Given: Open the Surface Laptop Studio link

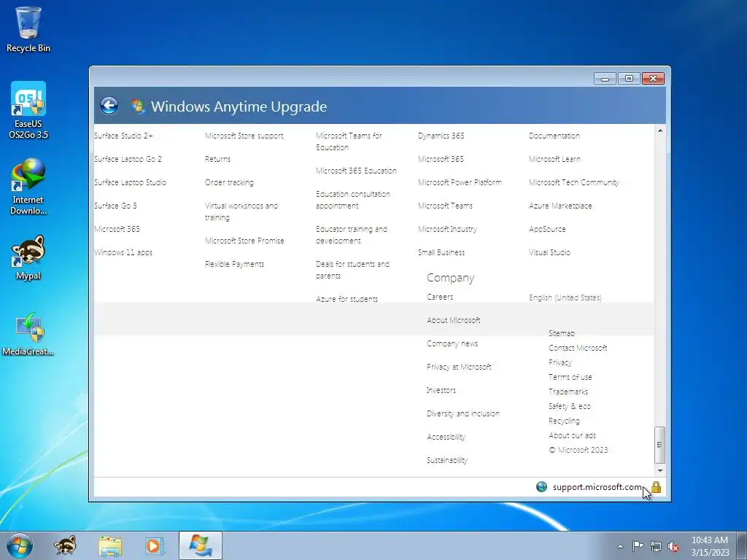Looking at the screenshot, I should (x=130, y=182).
